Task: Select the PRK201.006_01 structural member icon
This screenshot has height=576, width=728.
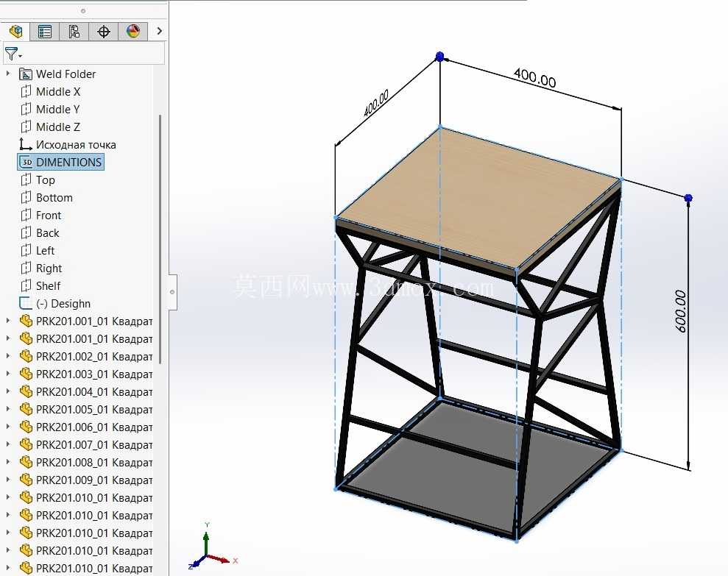Action: 26,427
